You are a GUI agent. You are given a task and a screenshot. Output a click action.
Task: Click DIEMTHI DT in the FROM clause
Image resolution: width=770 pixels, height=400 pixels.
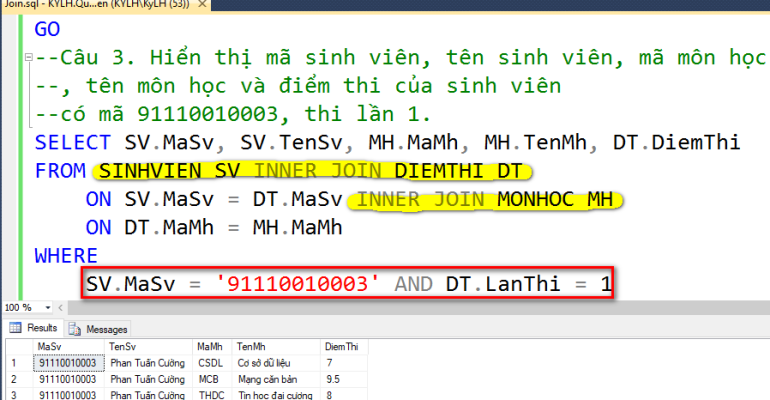point(458,171)
